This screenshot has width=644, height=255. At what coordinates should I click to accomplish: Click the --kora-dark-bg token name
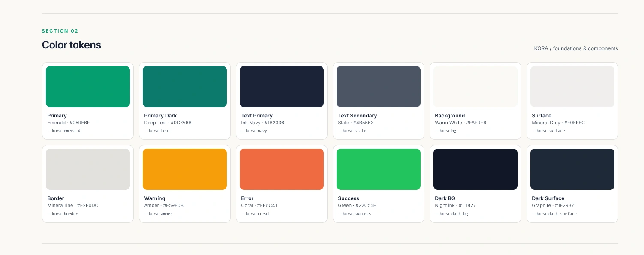[x=451, y=213]
